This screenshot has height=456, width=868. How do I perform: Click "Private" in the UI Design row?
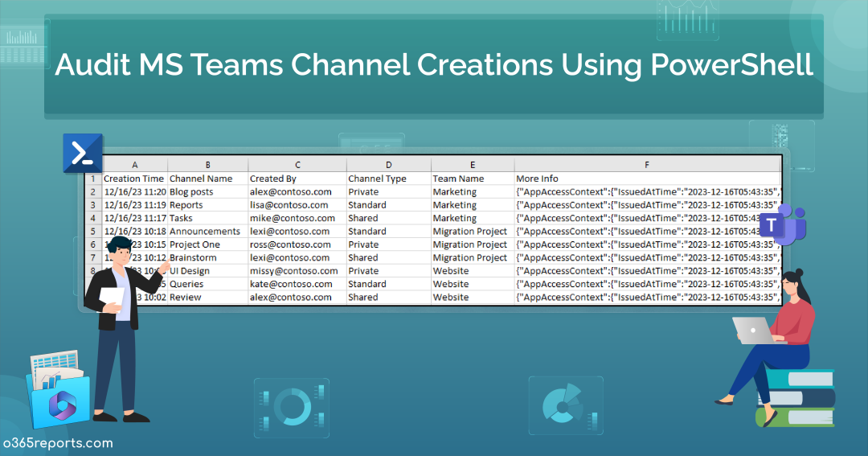(x=389, y=271)
